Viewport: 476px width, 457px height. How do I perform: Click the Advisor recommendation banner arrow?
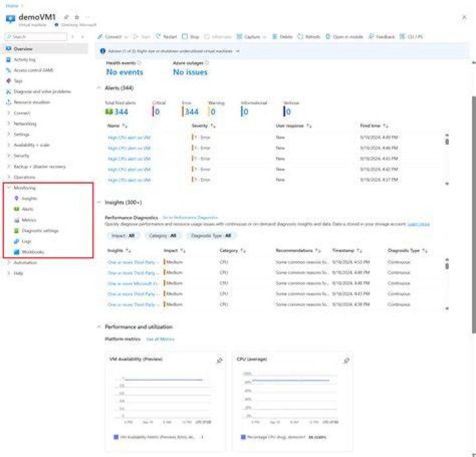tap(237, 51)
